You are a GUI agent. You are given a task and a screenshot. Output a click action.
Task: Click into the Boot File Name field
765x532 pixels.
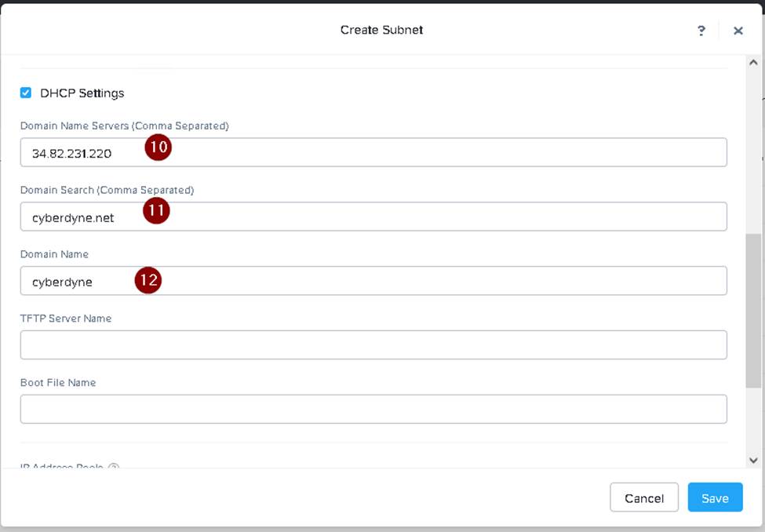373,410
